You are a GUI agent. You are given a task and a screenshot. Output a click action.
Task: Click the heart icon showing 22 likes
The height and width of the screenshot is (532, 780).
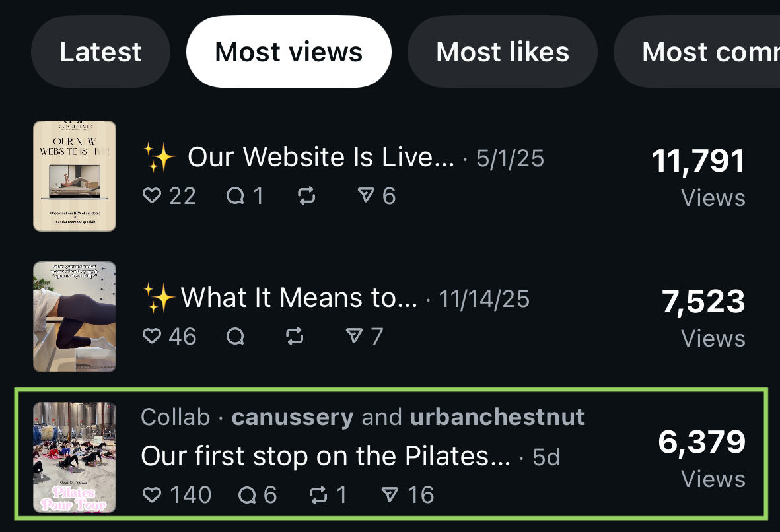[153, 196]
